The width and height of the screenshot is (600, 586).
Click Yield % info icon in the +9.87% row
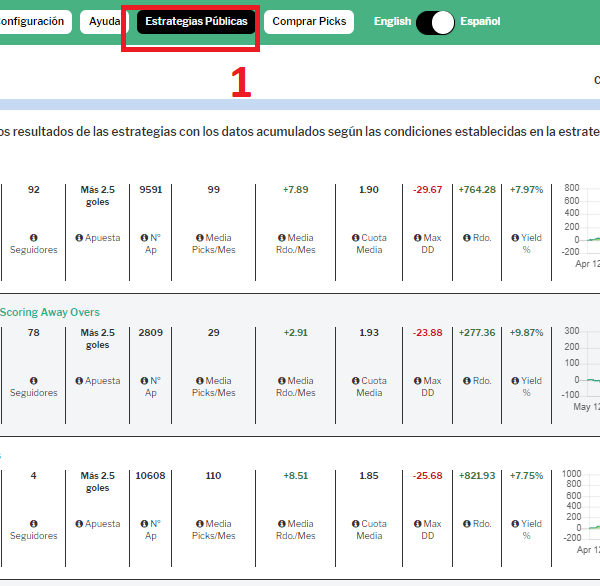(515, 381)
